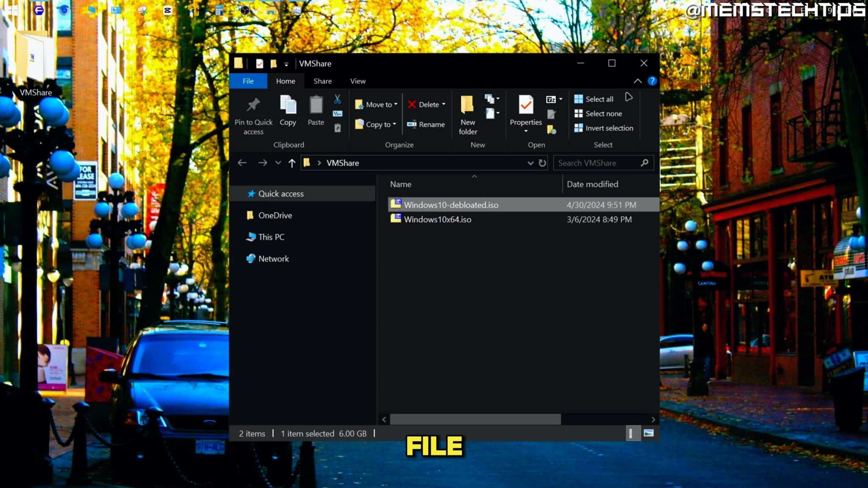Create a New folder from the ribbon

click(467, 115)
